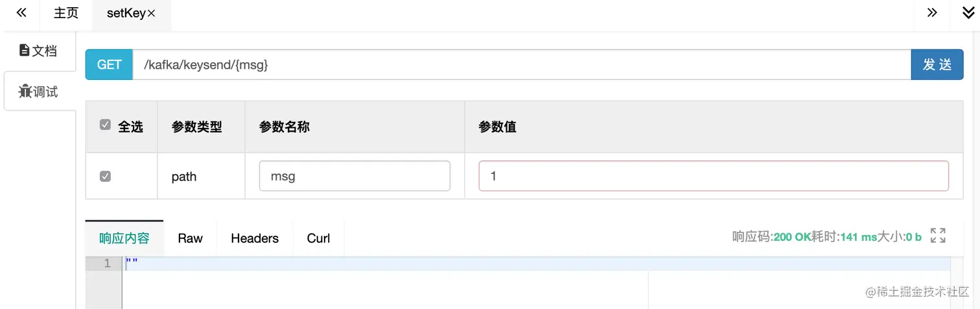Screen dimensions: 980x309
Task: Select the 响应内容 response content tab
Action: click(x=124, y=238)
